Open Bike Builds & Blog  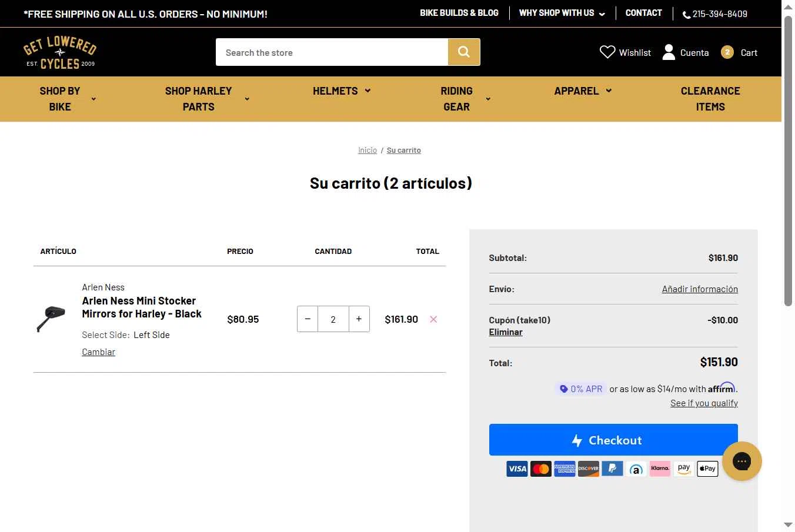[459, 13]
